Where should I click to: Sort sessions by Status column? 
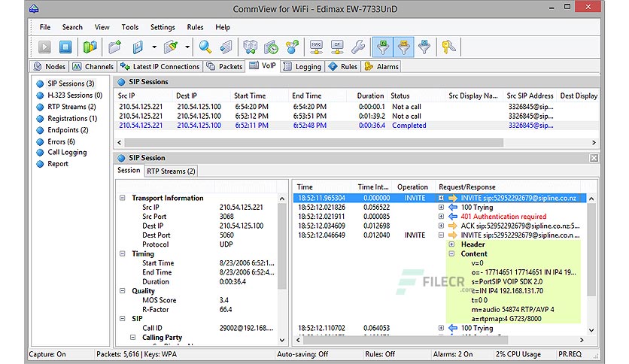[x=415, y=96]
